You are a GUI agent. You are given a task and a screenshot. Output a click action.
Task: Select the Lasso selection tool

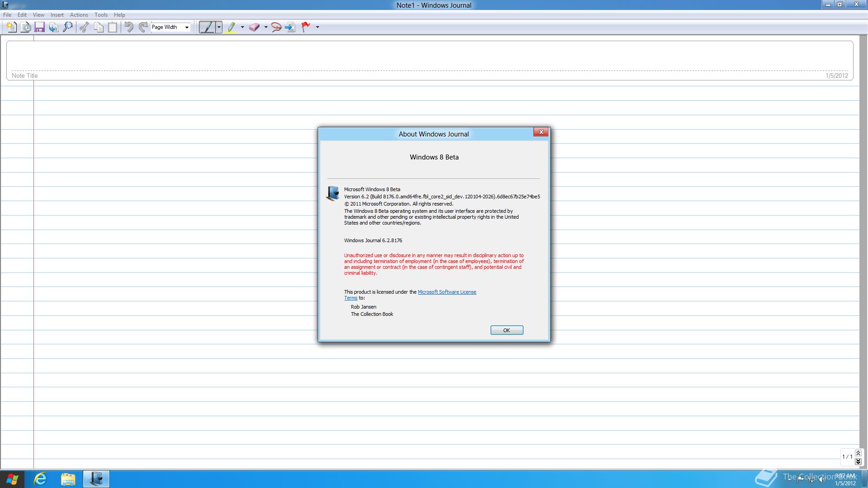276,27
